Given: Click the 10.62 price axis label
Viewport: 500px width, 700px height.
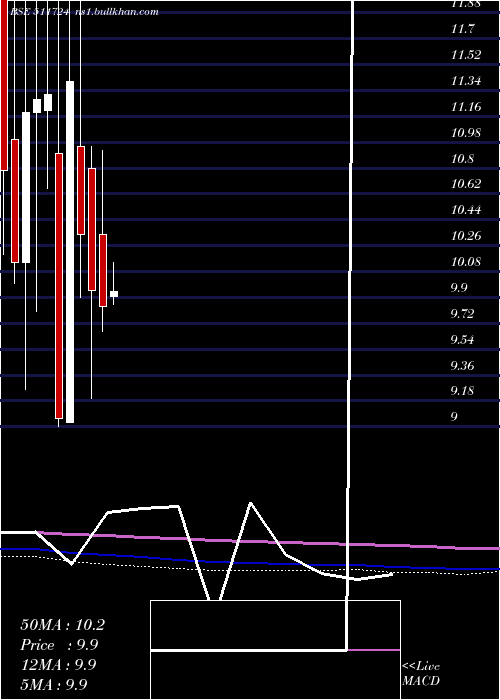Looking at the screenshot, I should [x=466, y=184].
